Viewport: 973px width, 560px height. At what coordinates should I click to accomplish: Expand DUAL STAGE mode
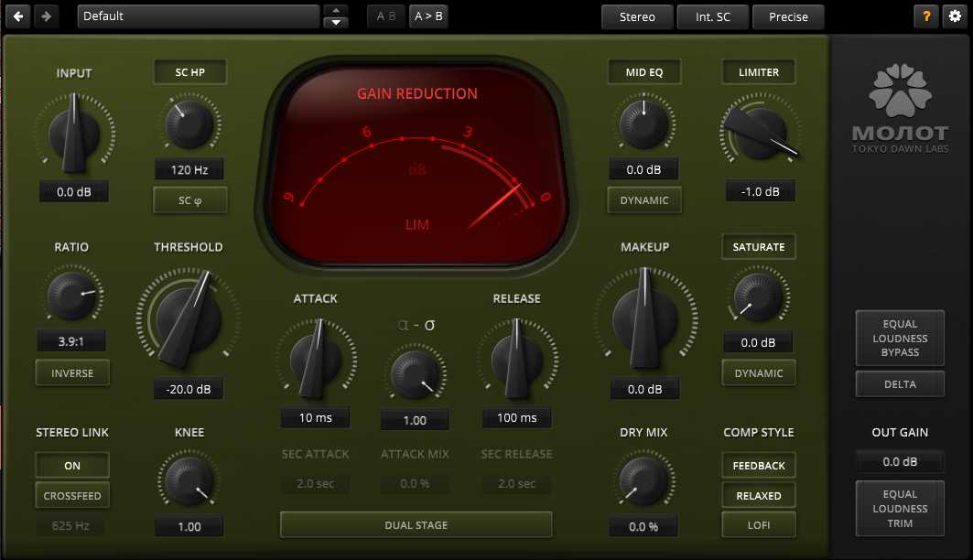click(x=416, y=524)
